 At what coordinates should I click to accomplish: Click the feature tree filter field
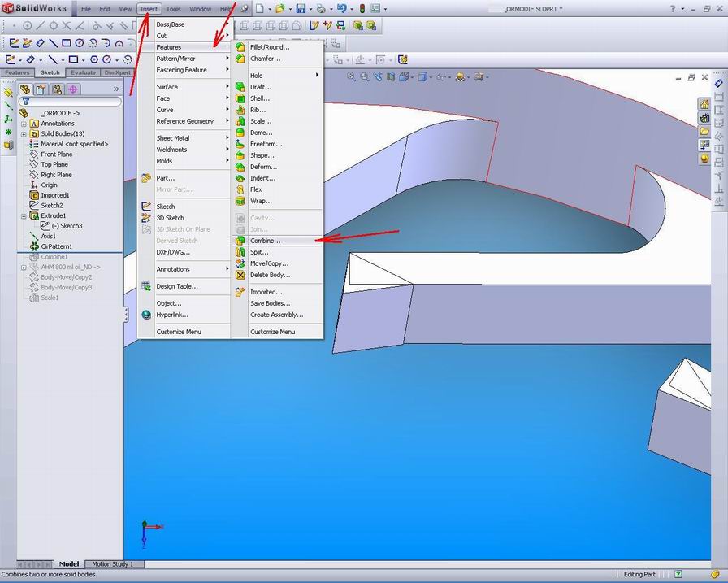coord(70,102)
